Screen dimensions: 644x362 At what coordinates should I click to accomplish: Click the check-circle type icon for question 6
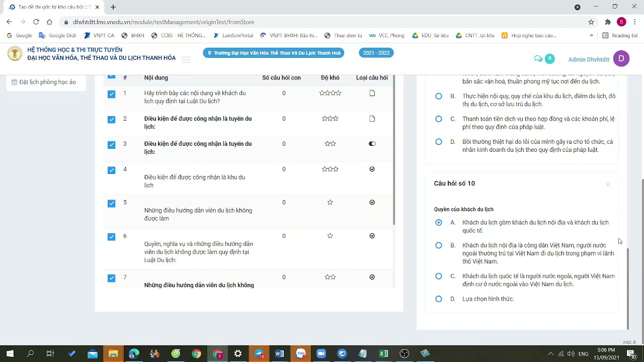(372, 236)
